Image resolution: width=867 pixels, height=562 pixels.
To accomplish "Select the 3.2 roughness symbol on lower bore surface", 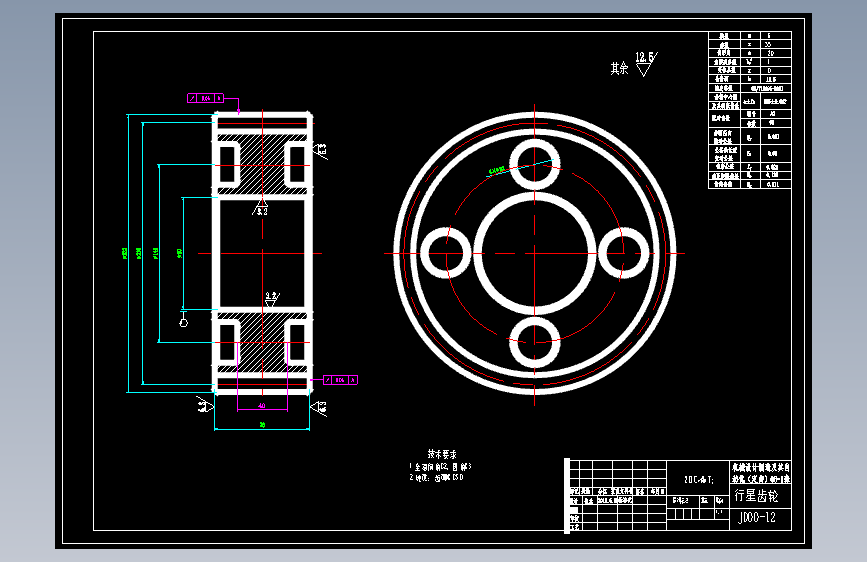I will pyautogui.click(x=271, y=300).
